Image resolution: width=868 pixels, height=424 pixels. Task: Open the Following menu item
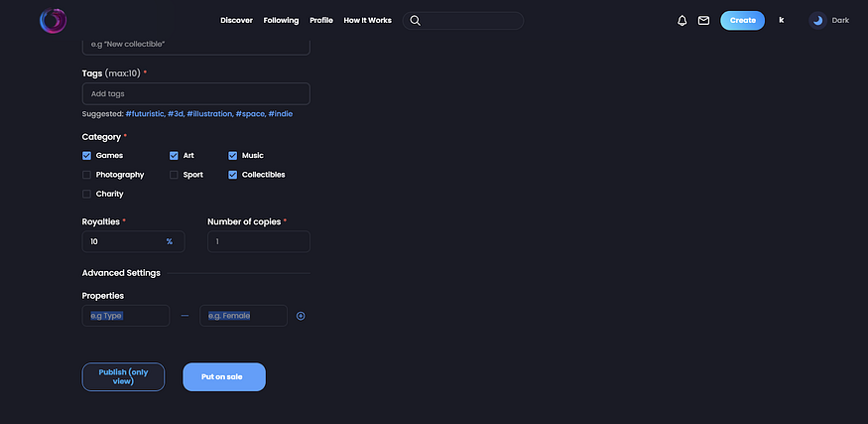[x=281, y=21]
